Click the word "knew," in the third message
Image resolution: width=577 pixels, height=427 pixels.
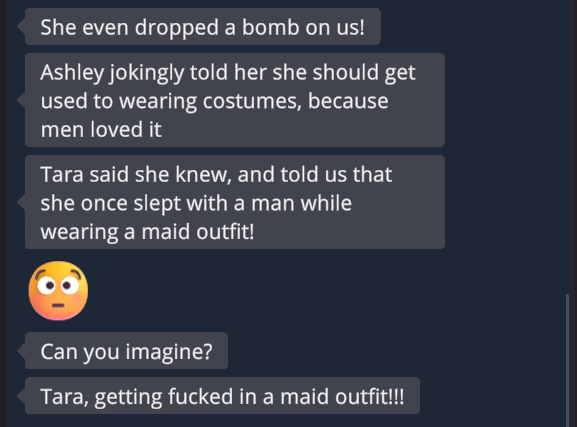(x=203, y=174)
